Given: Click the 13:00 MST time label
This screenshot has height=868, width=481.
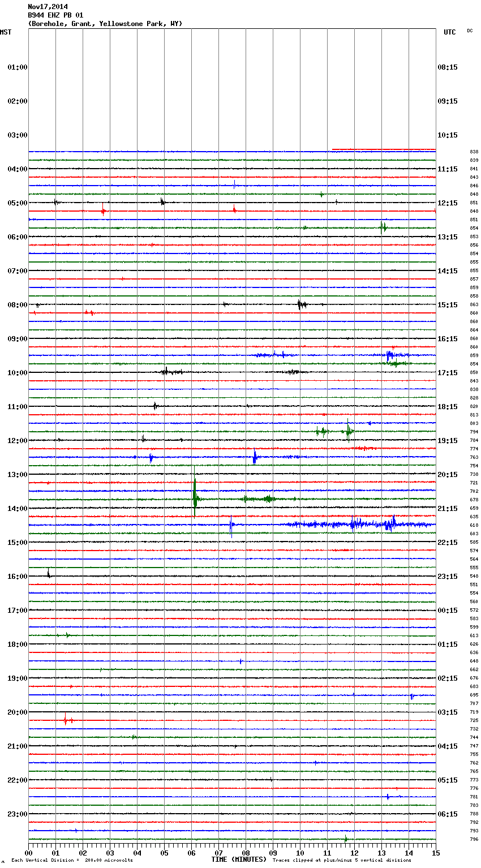Looking at the screenshot, I should pos(18,475).
